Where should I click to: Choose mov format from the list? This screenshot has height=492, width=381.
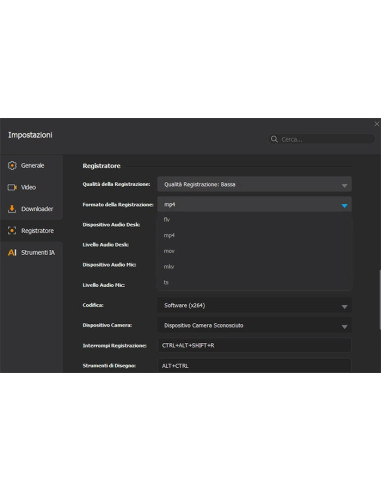pos(254,251)
